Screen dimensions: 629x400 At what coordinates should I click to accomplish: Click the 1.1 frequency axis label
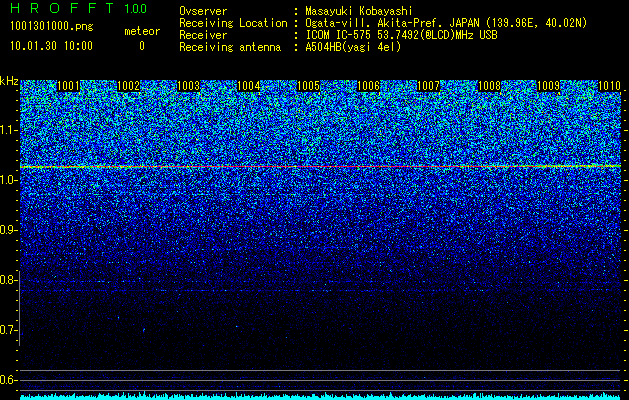[x=9, y=130]
